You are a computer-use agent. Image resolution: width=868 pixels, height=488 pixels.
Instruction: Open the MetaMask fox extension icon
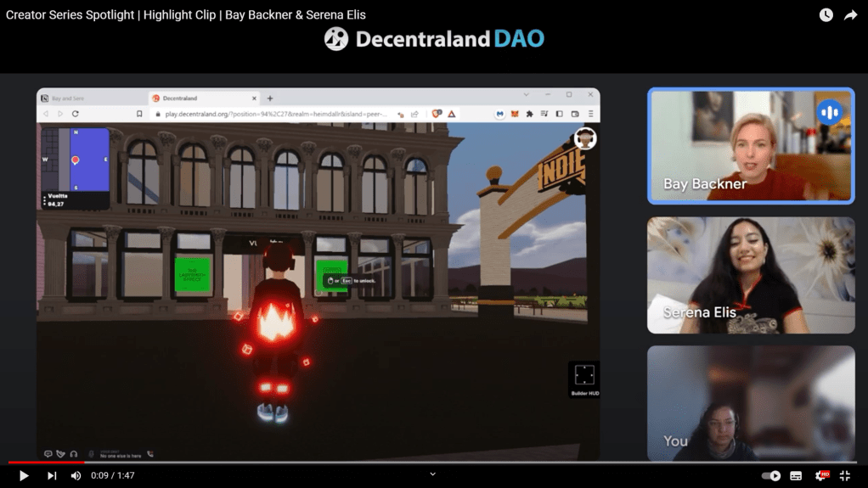point(515,114)
